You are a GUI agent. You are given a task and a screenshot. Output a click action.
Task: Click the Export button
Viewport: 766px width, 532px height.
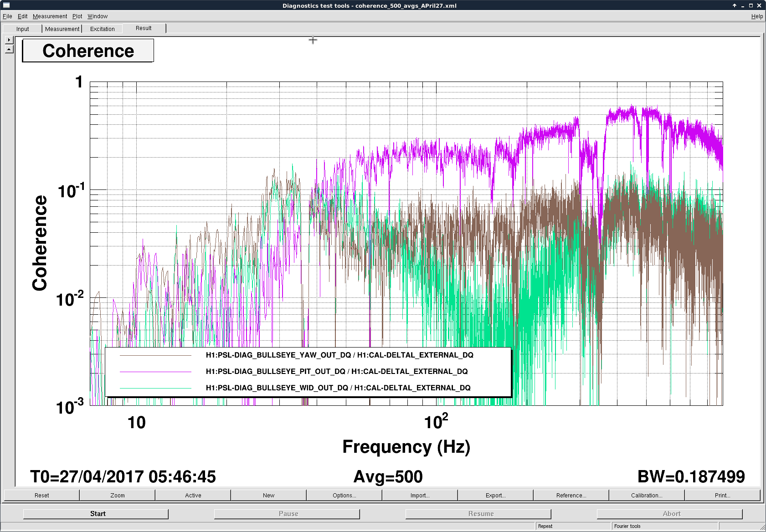coord(496,495)
